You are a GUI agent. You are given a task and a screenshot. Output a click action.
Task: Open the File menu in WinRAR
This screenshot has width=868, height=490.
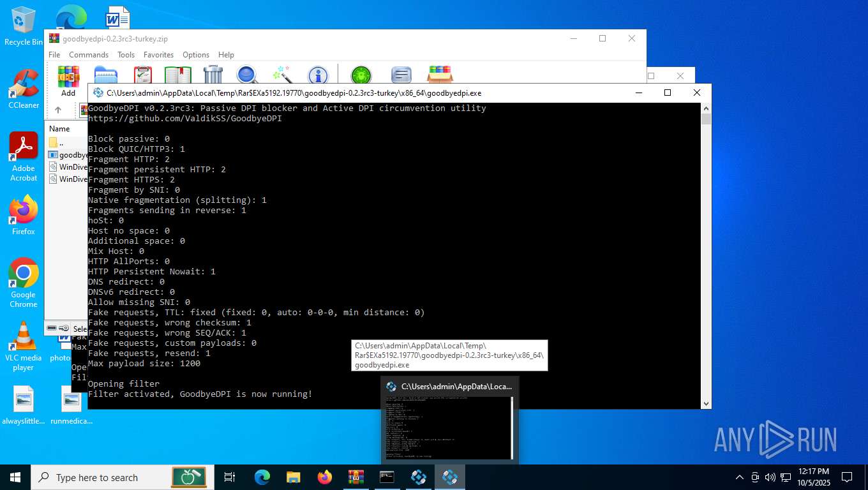(x=54, y=55)
